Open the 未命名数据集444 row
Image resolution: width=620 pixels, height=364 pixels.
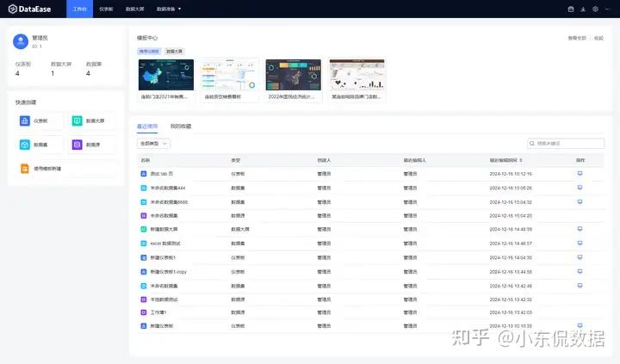(168, 188)
